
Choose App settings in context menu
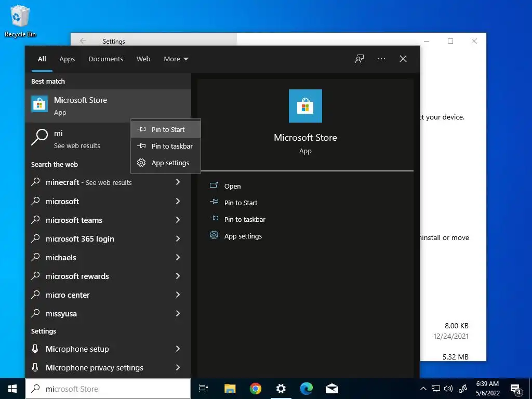[x=166, y=163]
